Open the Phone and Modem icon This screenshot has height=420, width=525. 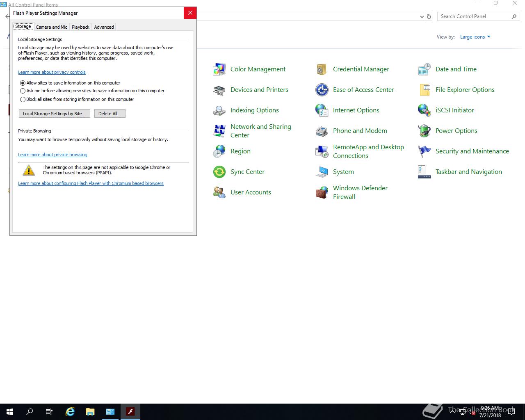point(322,131)
